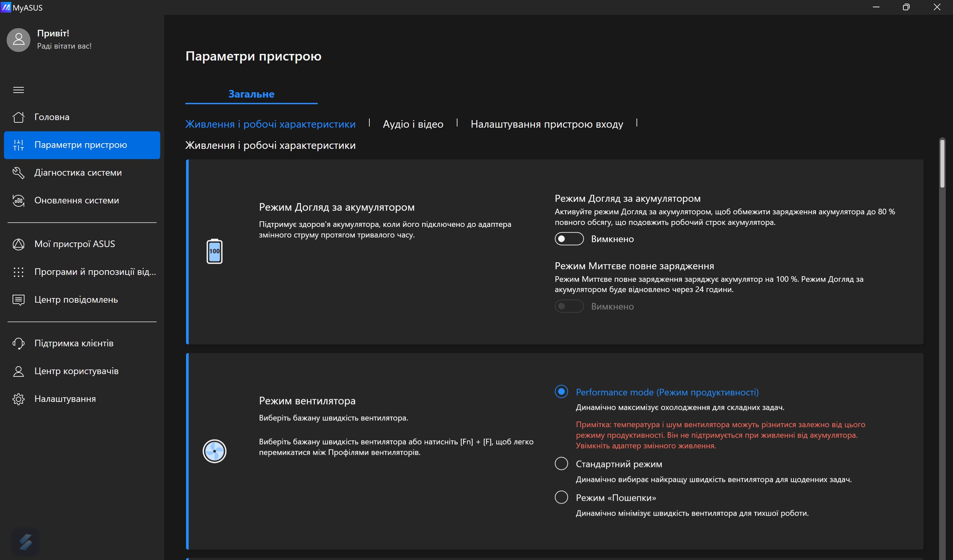Click the Оновлення системи update icon
The width and height of the screenshot is (953, 560).
(x=18, y=201)
